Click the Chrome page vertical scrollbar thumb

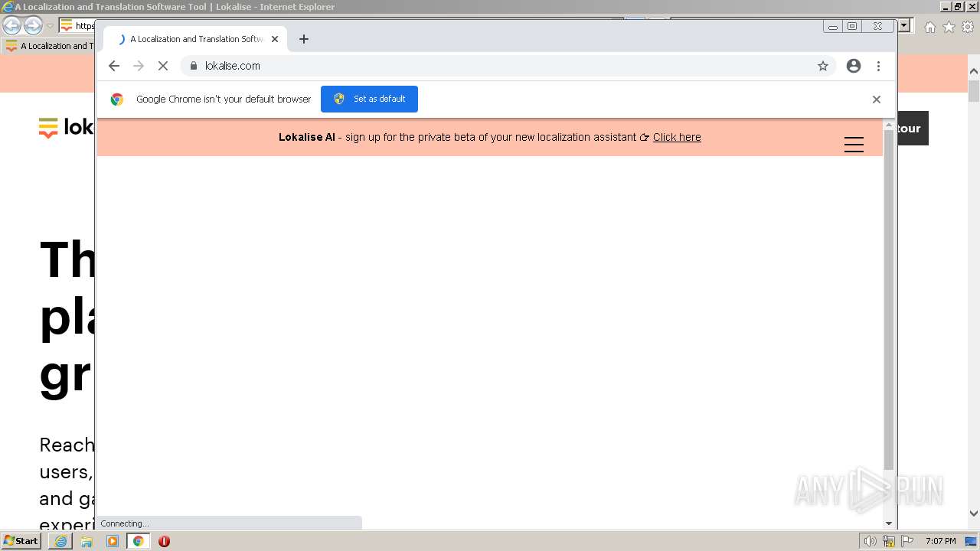[x=889, y=299]
